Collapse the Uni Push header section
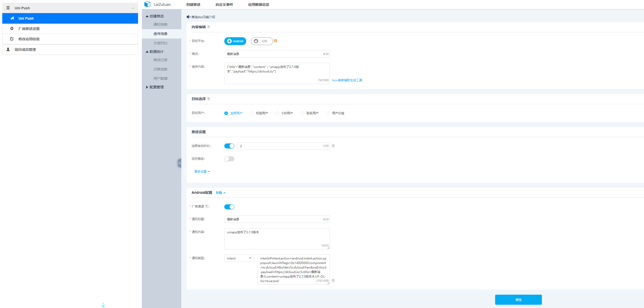This screenshot has width=644, height=308. [133, 8]
